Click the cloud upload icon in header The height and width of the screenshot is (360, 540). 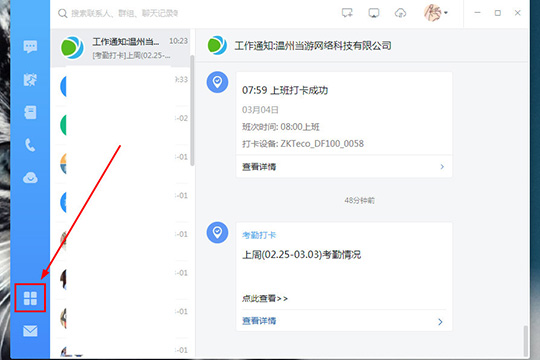(x=400, y=13)
